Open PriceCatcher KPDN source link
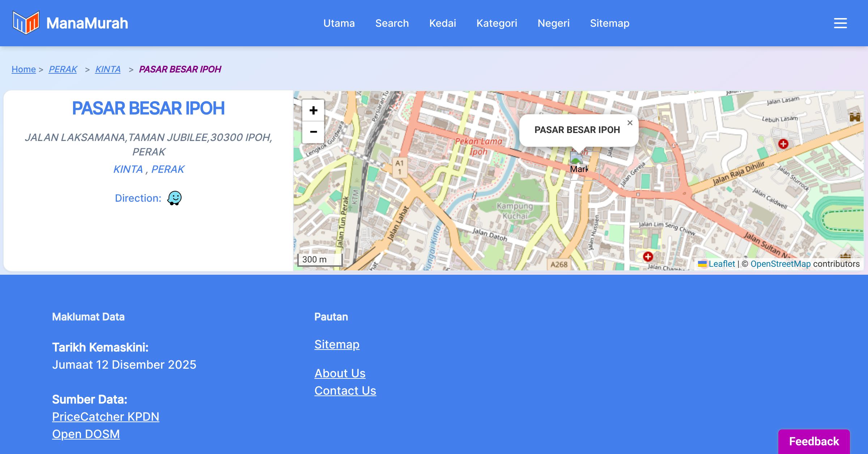This screenshot has width=868, height=454. click(106, 416)
